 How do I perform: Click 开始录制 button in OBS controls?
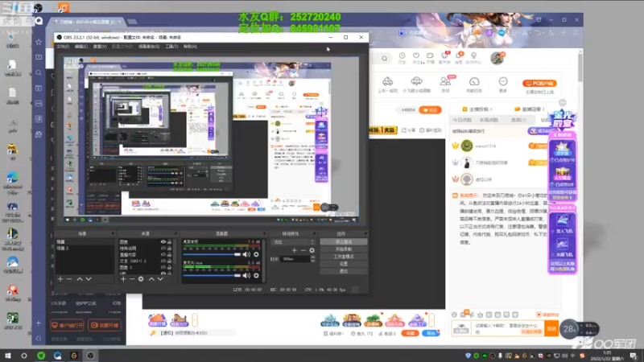click(344, 249)
